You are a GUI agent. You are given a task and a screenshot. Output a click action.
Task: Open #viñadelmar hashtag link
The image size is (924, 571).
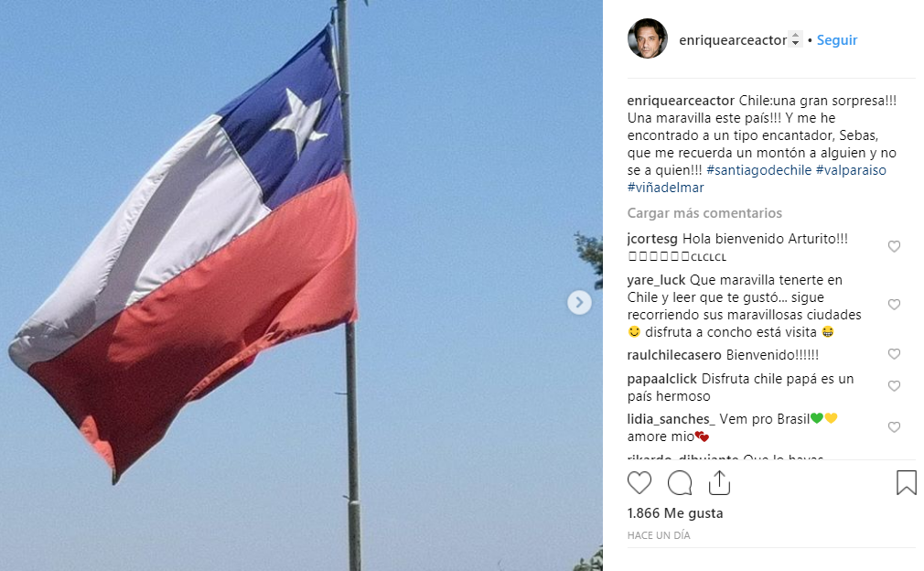pos(665,188)
